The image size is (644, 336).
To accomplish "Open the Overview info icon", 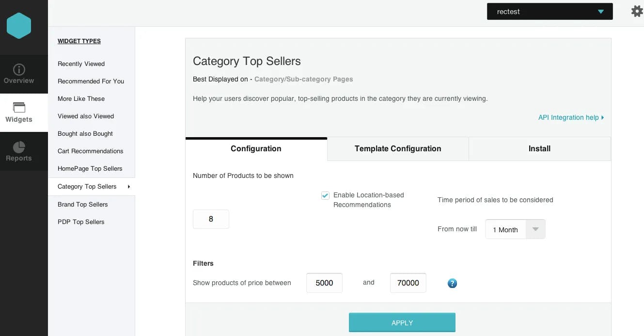I will (19, 69).
